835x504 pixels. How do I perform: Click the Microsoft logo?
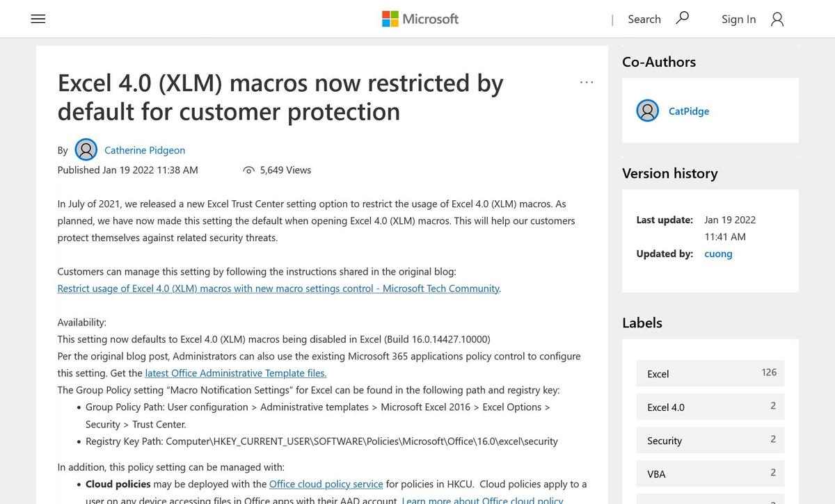(x=420, y=19)
